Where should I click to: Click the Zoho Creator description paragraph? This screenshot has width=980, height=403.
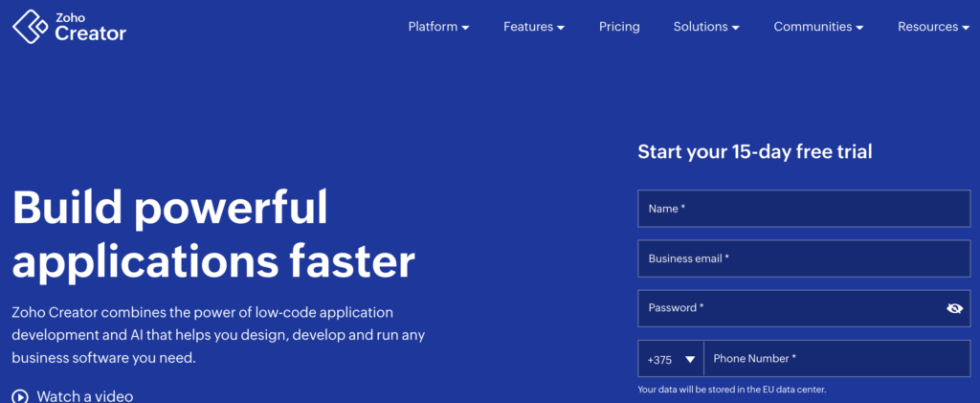point(218,335)
